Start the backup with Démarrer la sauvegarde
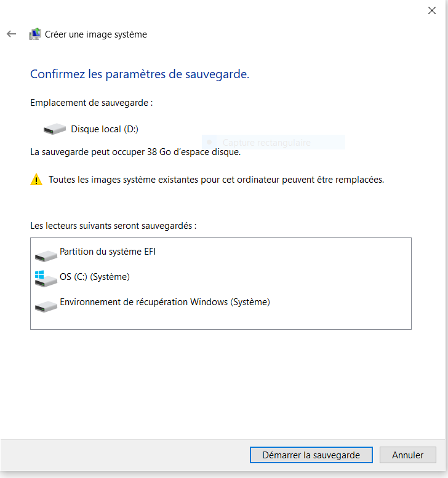448x478 pixels. click(311, 455)
